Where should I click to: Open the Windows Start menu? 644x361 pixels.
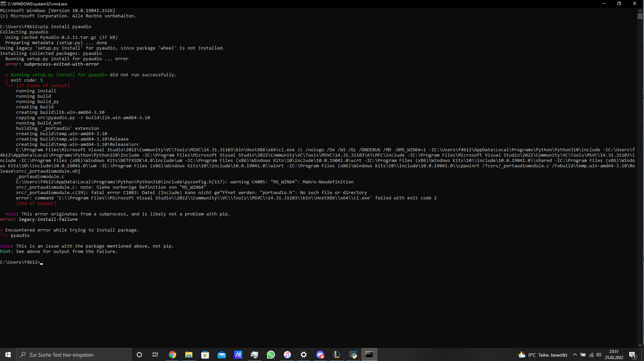tap(8, 355)
